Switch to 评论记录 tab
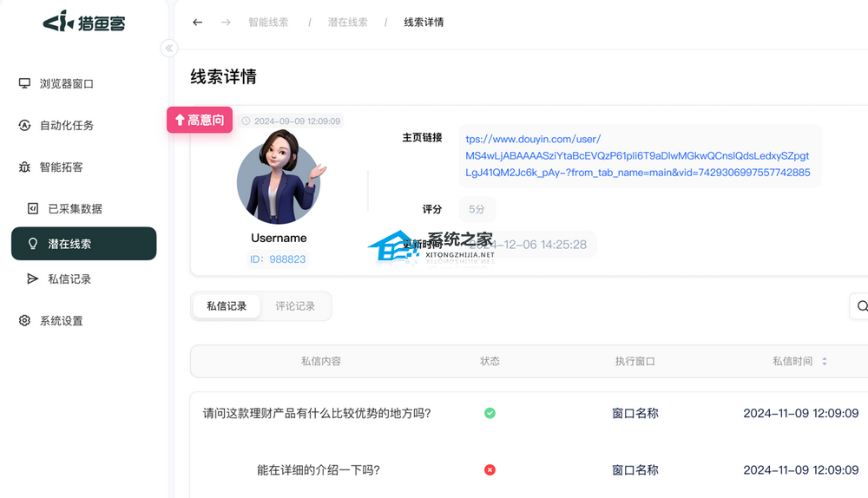Viewport: 868px width, 498px height. (295, 306)
